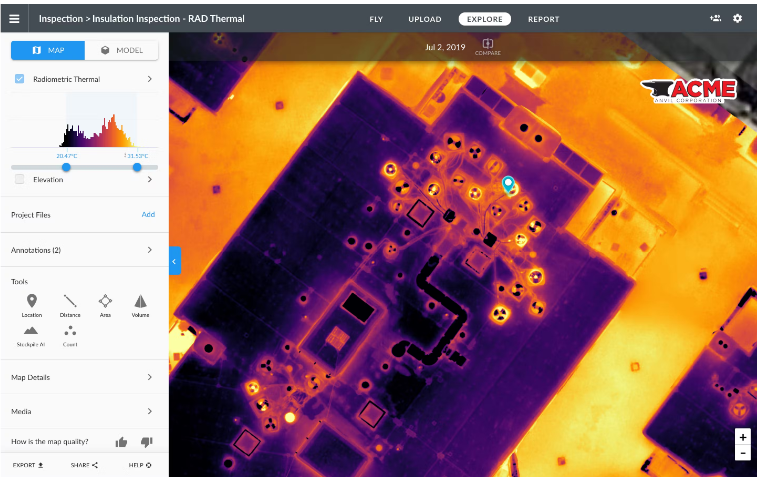Select the Distance tool
Screen dimensions: 757x477
click(70, 305)
